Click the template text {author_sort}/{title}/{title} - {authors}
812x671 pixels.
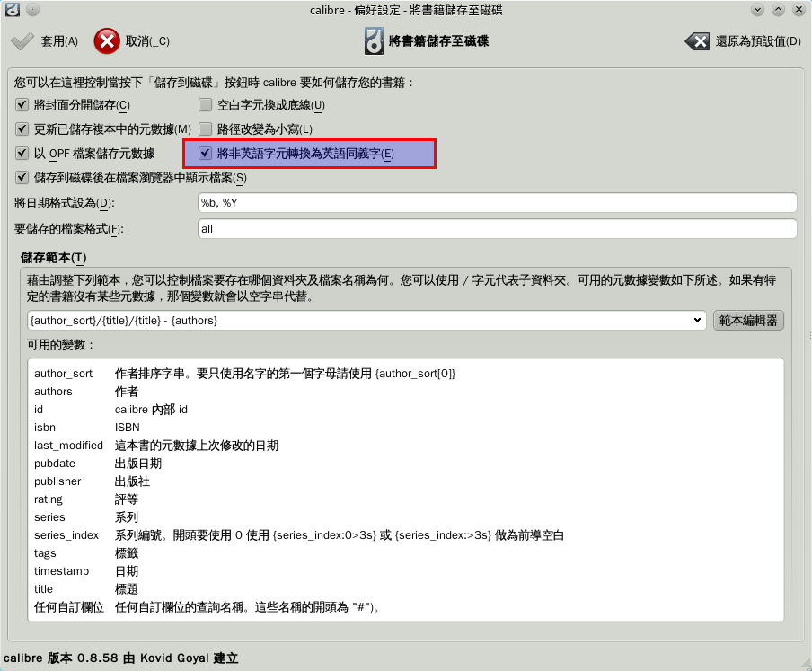click(x=124, y=321)
